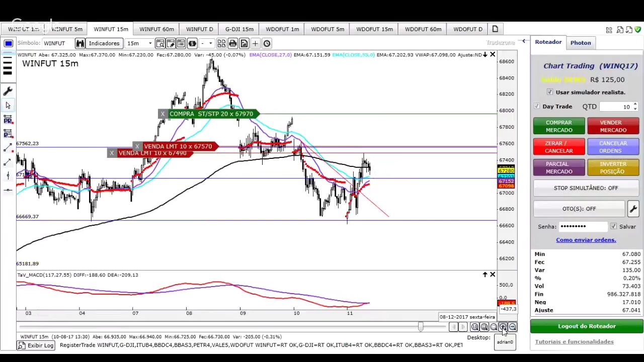
Task: Cancel the VENDA LMT 10 x 67490 order
Action: pos(112,153)
